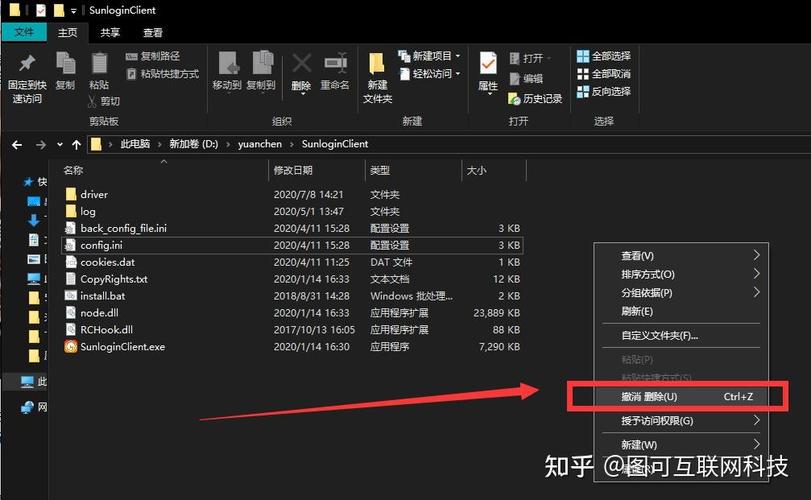Screen dimensions: 811x500
Task: Click SunloginClient in the address breadcrumb
Action: click(x=335, y=144)
